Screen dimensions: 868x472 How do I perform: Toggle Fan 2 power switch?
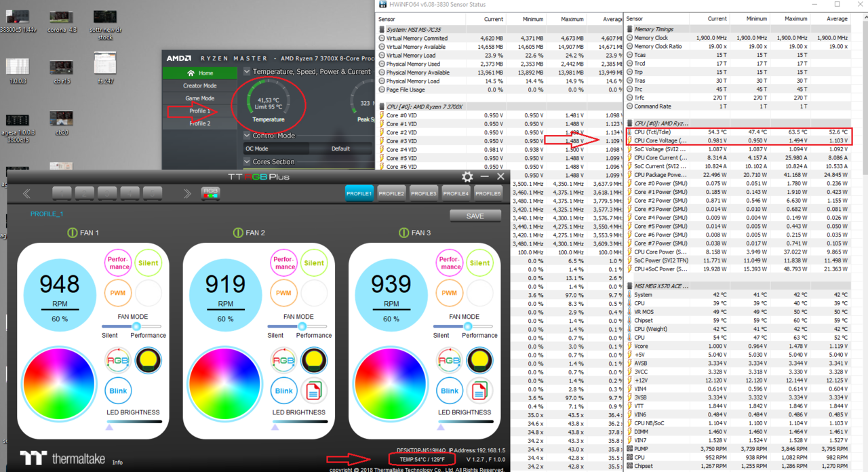click(238, 233)
